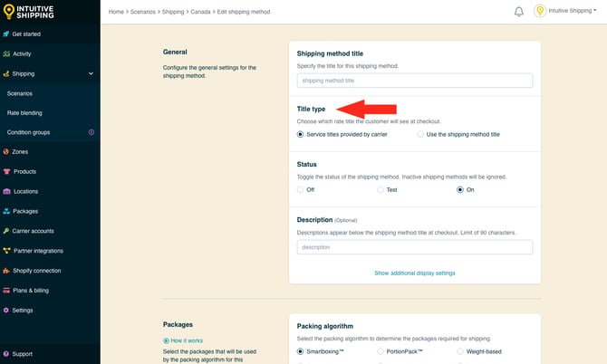Screen dimensions: 607x364
Task: Click the icon next to Shipping menu
Action: 5,73
